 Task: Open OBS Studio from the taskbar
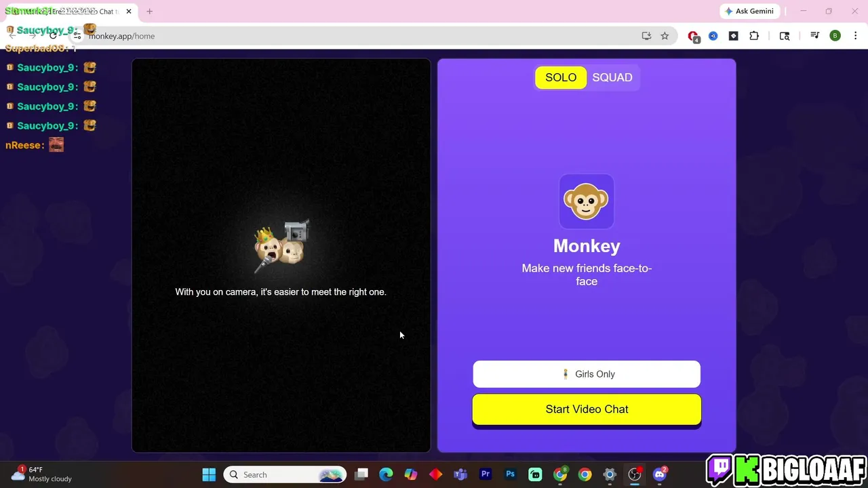pyautogui.click(x=635, y=474)
